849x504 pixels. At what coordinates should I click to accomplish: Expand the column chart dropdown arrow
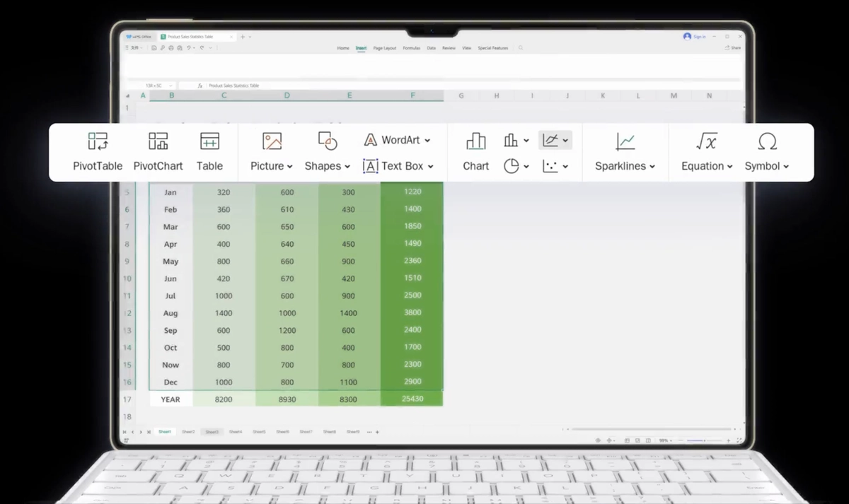pyautogui.click(x=526, y=141)
